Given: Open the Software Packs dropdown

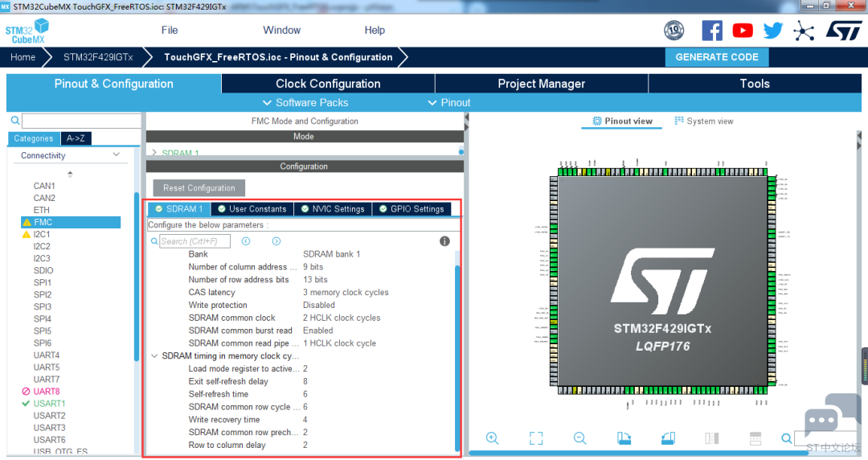Looking at the screenshot, I should [x=305, y=103].
